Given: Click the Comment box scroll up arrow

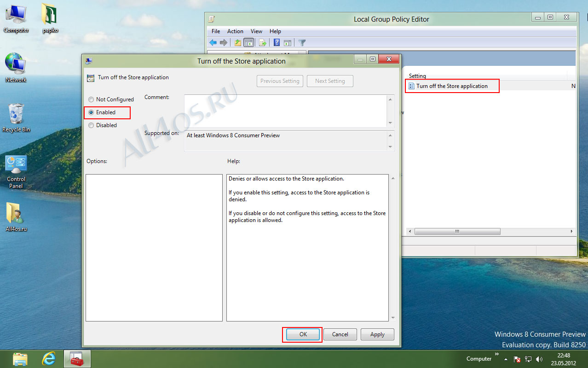Looking at the screenshot, I should (x=391, y=99).
